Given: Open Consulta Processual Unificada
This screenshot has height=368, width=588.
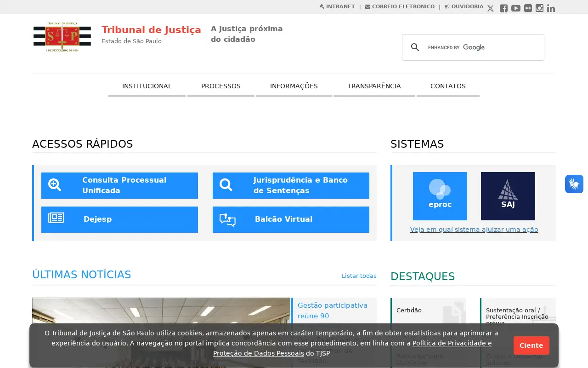Looking at the screenshot, I should coord(119,185).
